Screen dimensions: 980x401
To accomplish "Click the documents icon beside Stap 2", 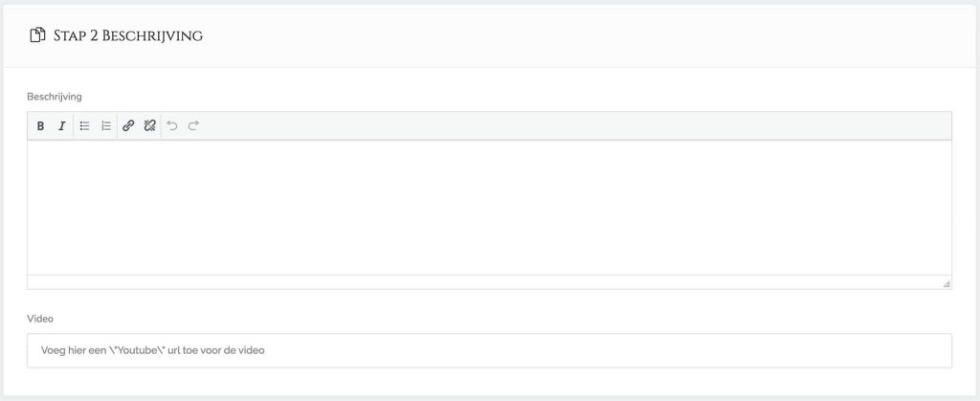I will pyautogui.click(x=38, y=35).
